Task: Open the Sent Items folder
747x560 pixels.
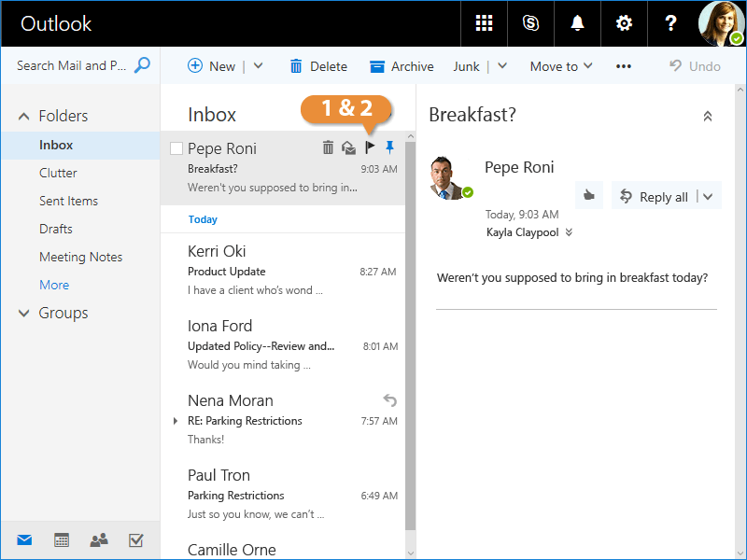Action: click(x=68, y=201)
